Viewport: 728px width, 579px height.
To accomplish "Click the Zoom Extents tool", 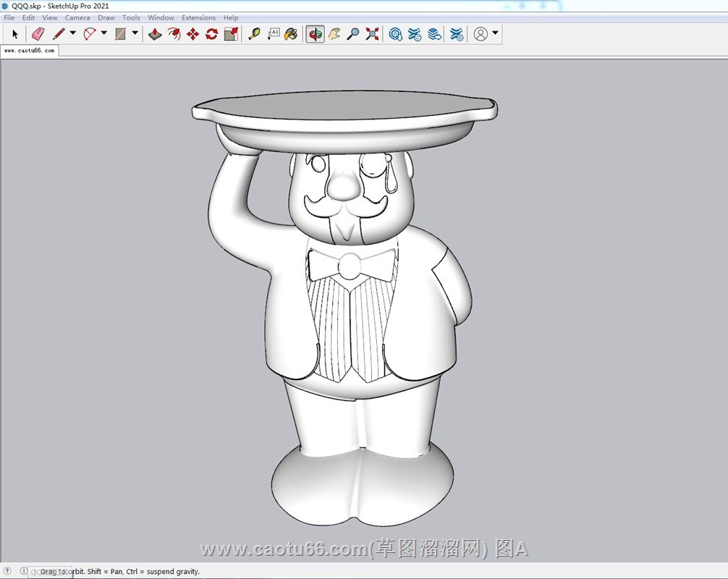I will (372, 34).
